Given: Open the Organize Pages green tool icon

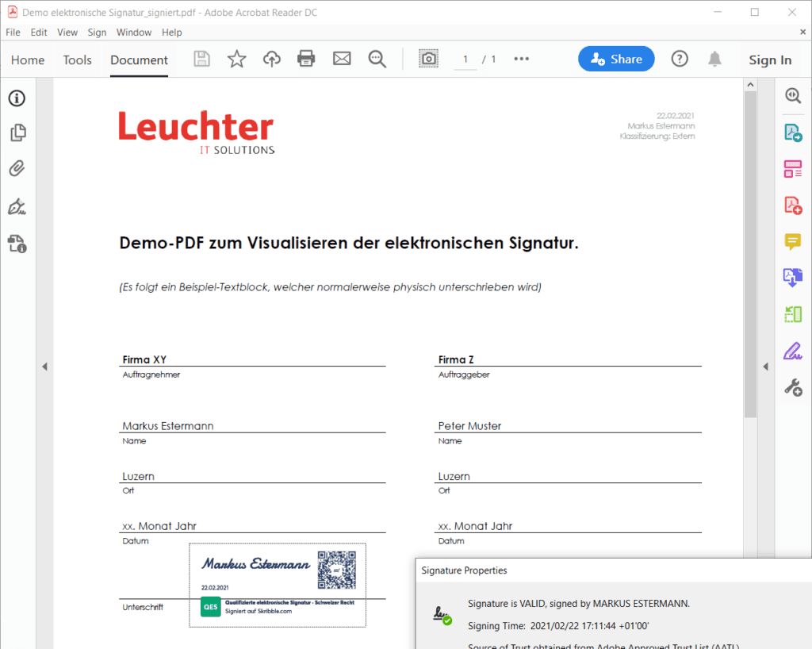Looking at the screenshot, I should click(x=793, y=314).
